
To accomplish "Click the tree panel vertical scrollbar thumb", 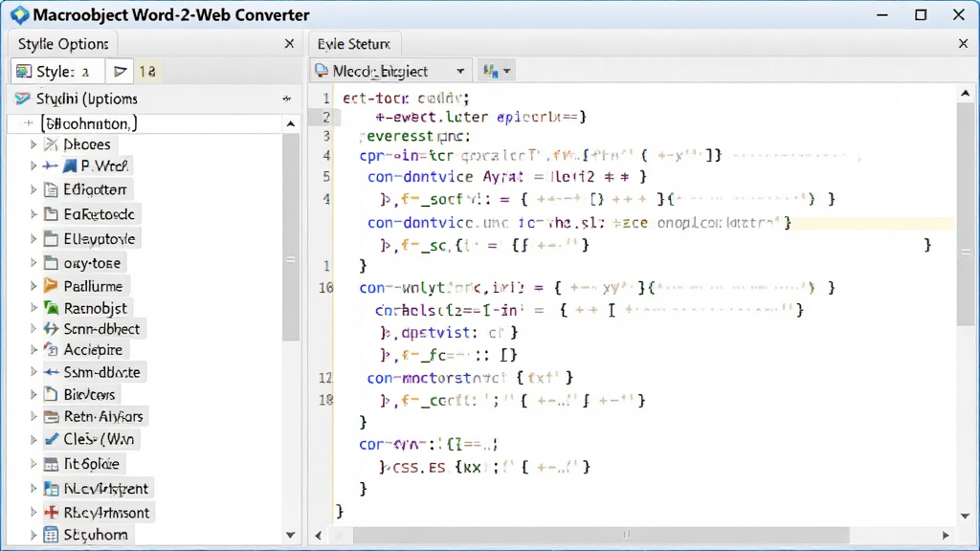I will 291,237.
